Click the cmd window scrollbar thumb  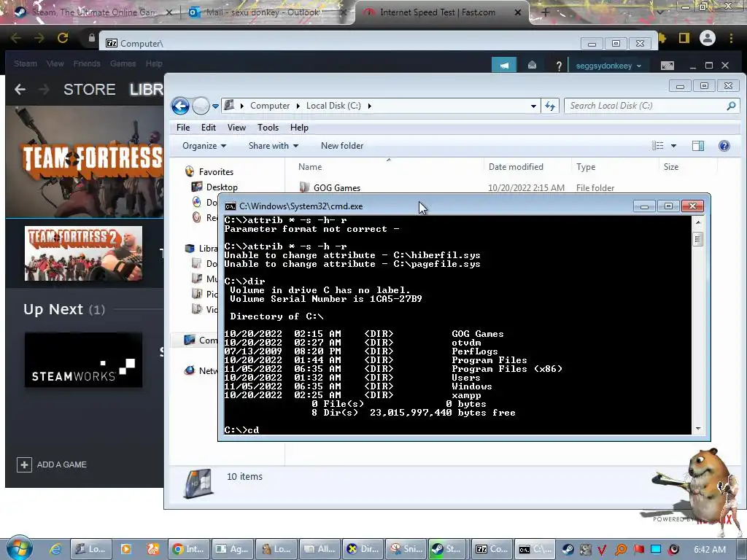click(x=698, y=239)
